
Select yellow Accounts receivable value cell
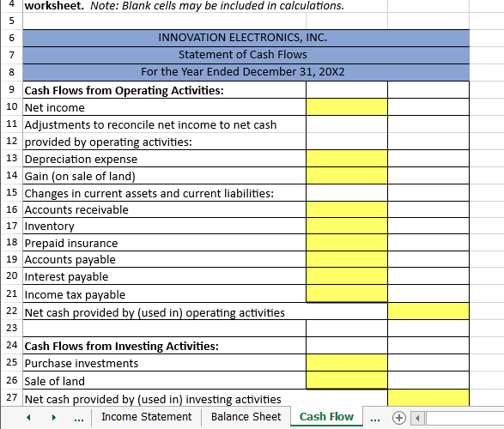pyautogui.click(x=347, y=209)
